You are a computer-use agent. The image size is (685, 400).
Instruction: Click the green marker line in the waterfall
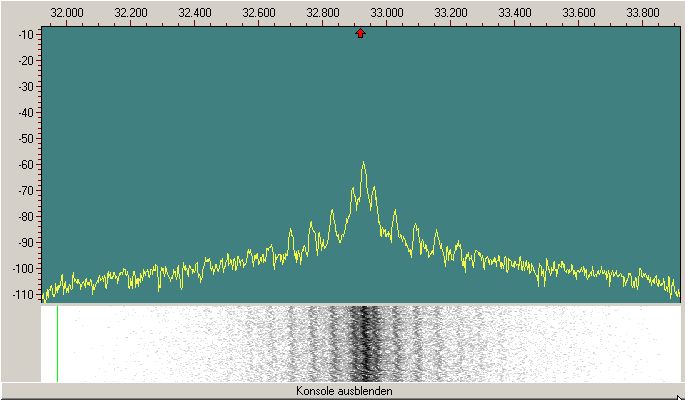point(57,344)
